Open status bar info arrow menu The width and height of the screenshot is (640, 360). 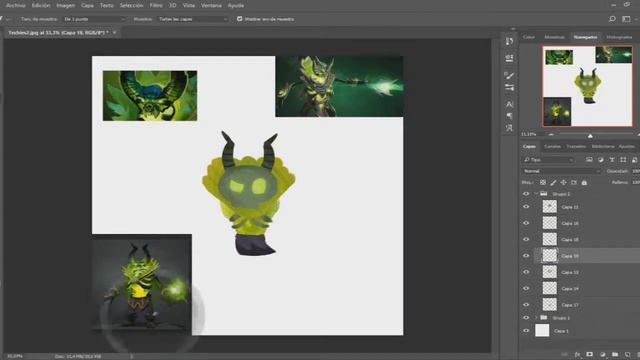point(131,356)
